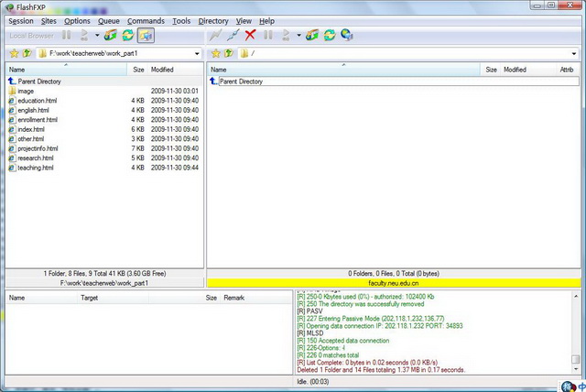Click the red X abort icon
Image resolution: width=586 pixels, height=392 pixels.
(x=250, y=35)
